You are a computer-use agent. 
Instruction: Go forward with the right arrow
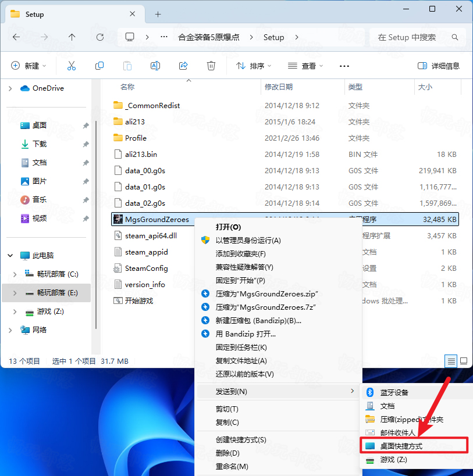44,37
